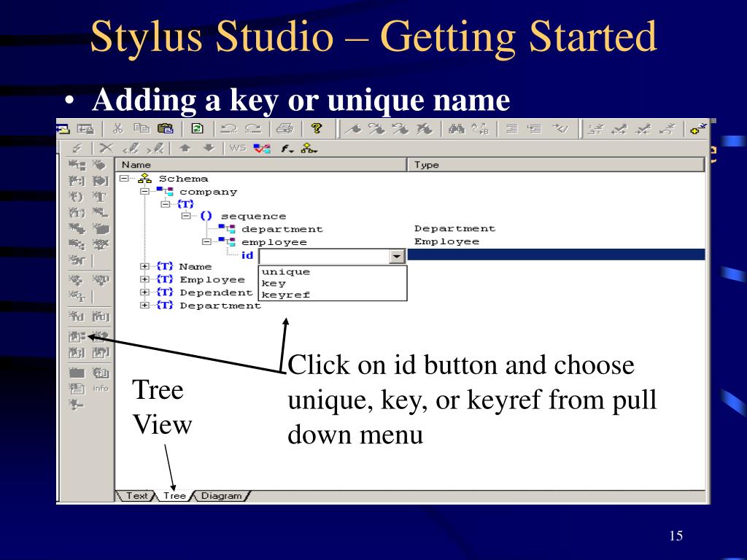The image size is (747, 560).
Task: Select the department element row
Action: coord(282,229)
